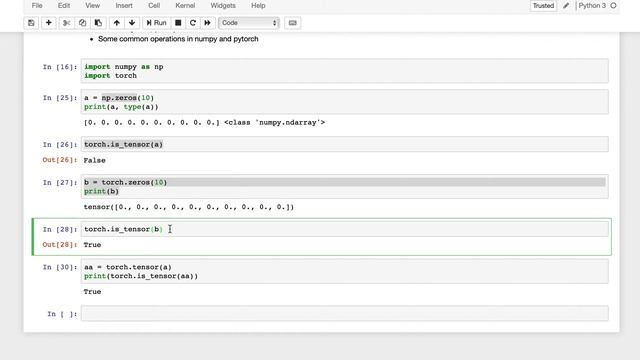Click the np.zeros(10) code cell
Screen dimensions: 640x360
[x=344, y=102]
